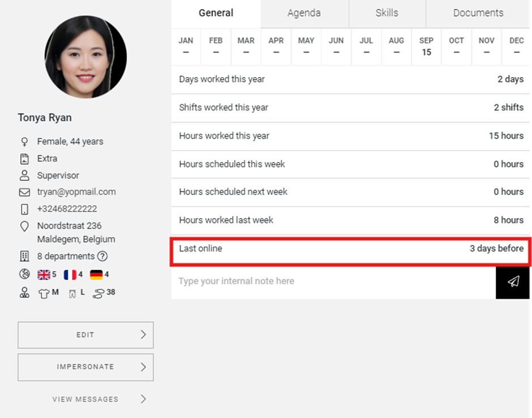Select the General tab
Viewport: 532px width, 418px height.
pyautogui.click(x=216, y=13)
